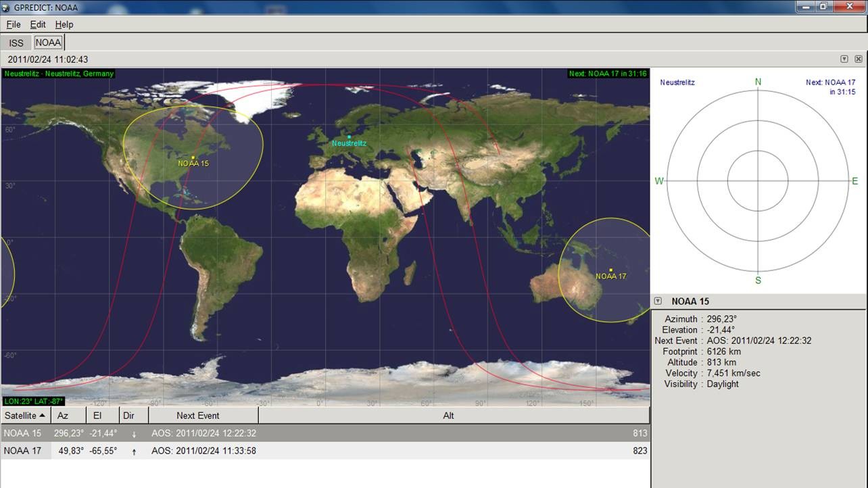This screenshot has width=868, height=488.
Task: Click the polar plot center
Action: coord(758,180)
